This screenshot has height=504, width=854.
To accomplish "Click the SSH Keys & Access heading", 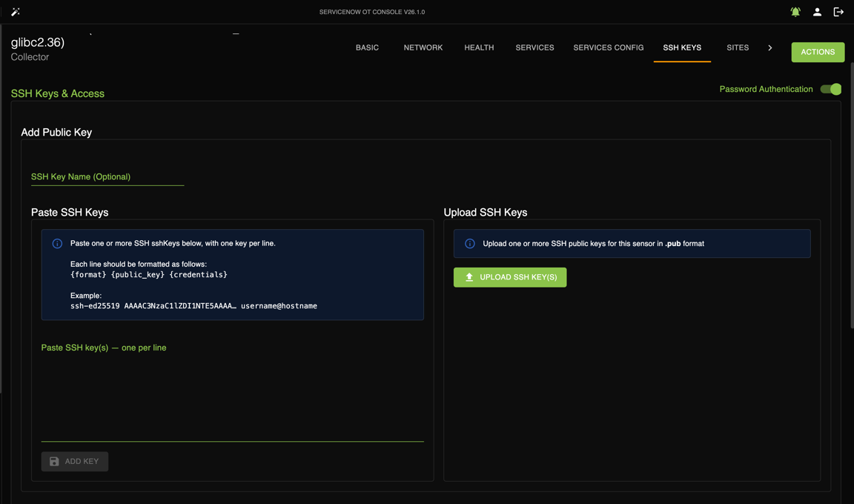I will click(x=58, y=93).
